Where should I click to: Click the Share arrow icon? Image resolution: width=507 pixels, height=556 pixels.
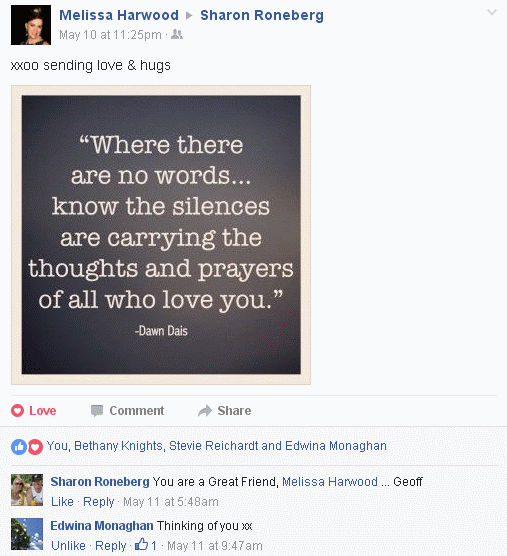click(205, 411)
